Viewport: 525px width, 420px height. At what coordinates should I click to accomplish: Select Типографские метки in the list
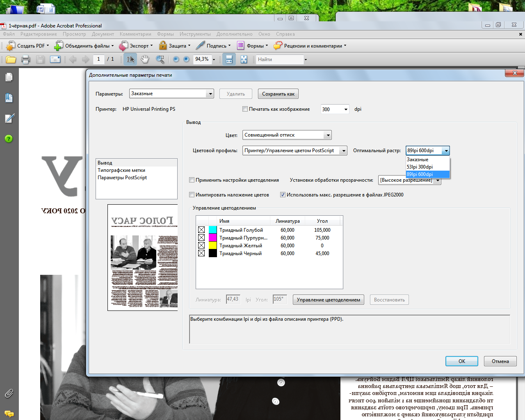pos(121,170)
